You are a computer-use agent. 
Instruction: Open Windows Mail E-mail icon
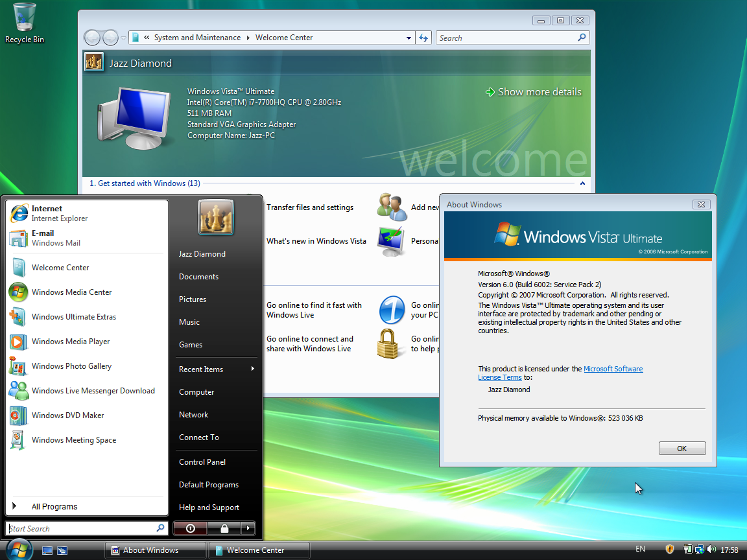tap(19, 238)
